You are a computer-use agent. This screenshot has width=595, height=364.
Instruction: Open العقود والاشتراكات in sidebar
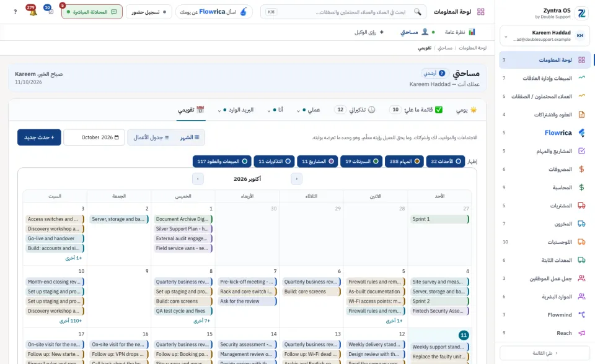point(545,115)
